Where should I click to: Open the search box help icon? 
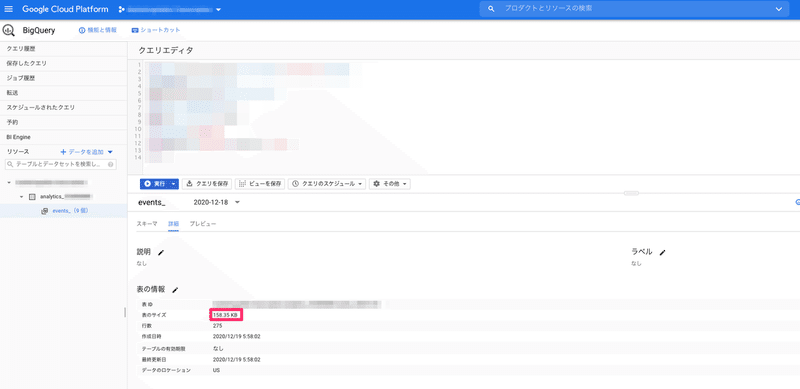tap(112, 164)
